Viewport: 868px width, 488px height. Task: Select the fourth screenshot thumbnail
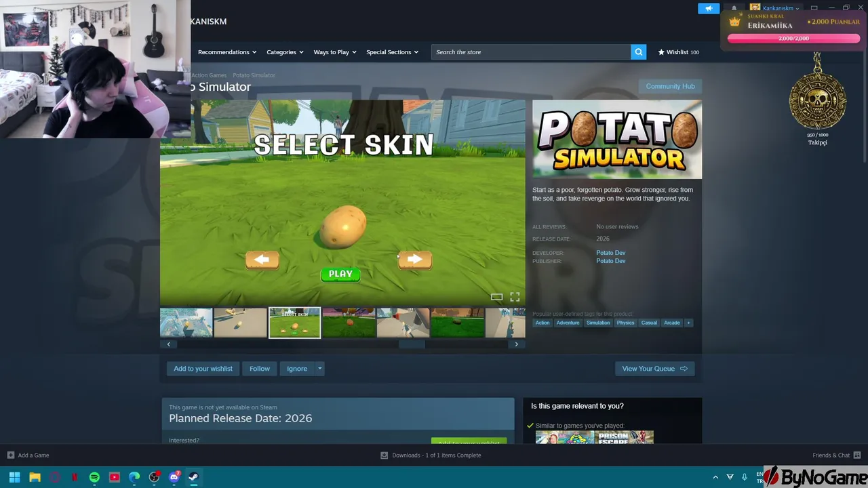pyautogui.click(x=349, y=323)
